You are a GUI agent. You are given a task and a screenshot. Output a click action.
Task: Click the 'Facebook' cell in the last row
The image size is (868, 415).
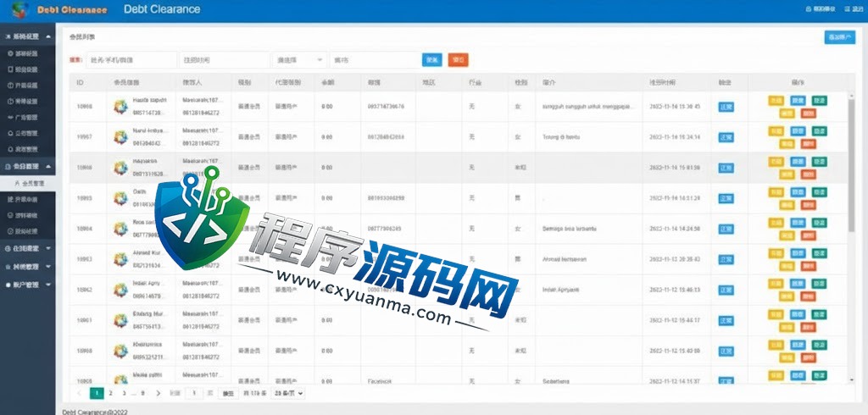pyautogui.click(x=381, y=381)
